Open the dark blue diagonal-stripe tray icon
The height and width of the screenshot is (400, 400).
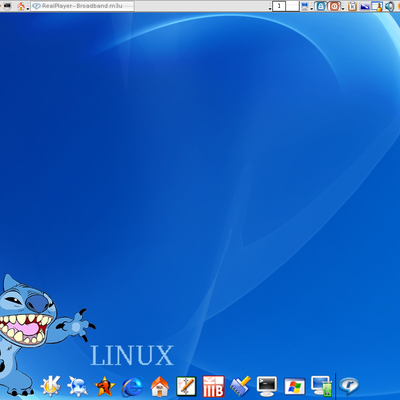click(x=365, y=6)
